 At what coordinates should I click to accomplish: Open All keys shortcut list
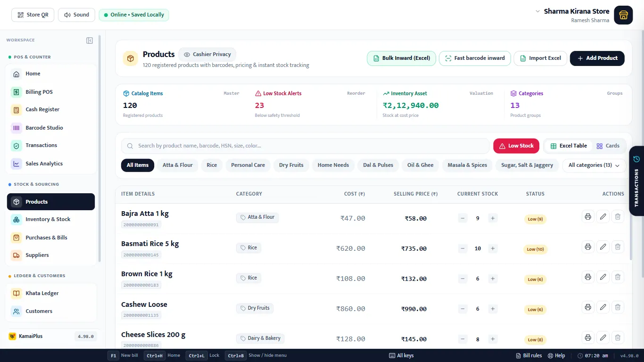pyautogui.click(x=401, y=355)
